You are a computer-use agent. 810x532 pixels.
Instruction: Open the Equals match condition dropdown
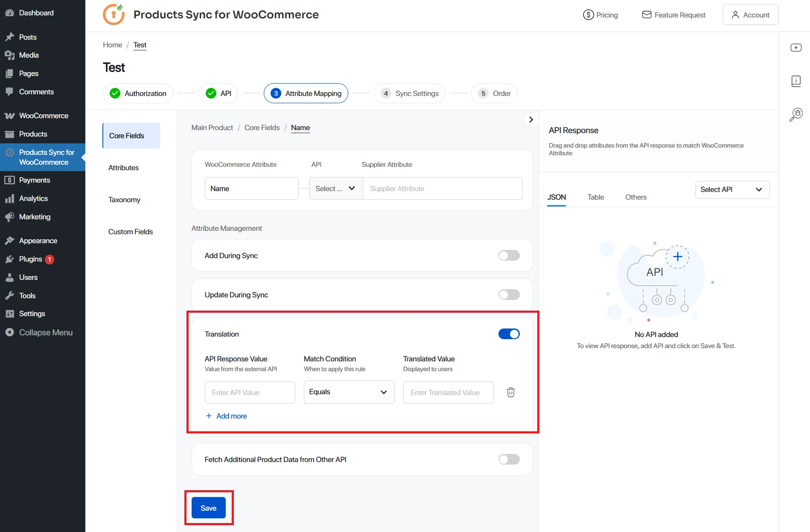click(349, 392)
